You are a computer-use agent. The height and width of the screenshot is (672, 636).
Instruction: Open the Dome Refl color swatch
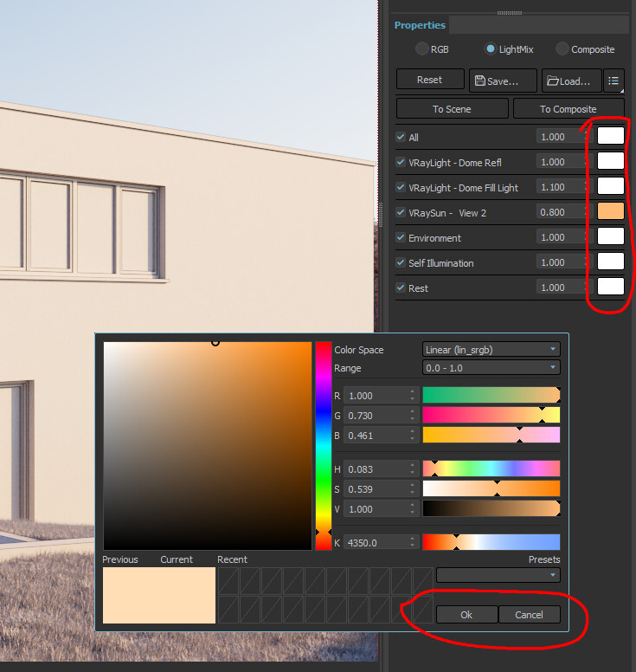click(x=611, y=161)
